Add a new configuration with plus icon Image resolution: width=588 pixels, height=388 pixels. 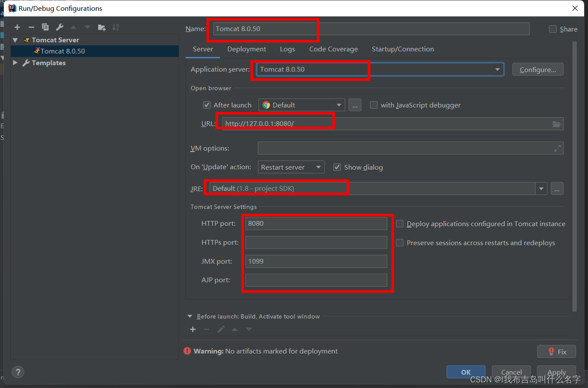pyautogui.click(x=17, y=27)
